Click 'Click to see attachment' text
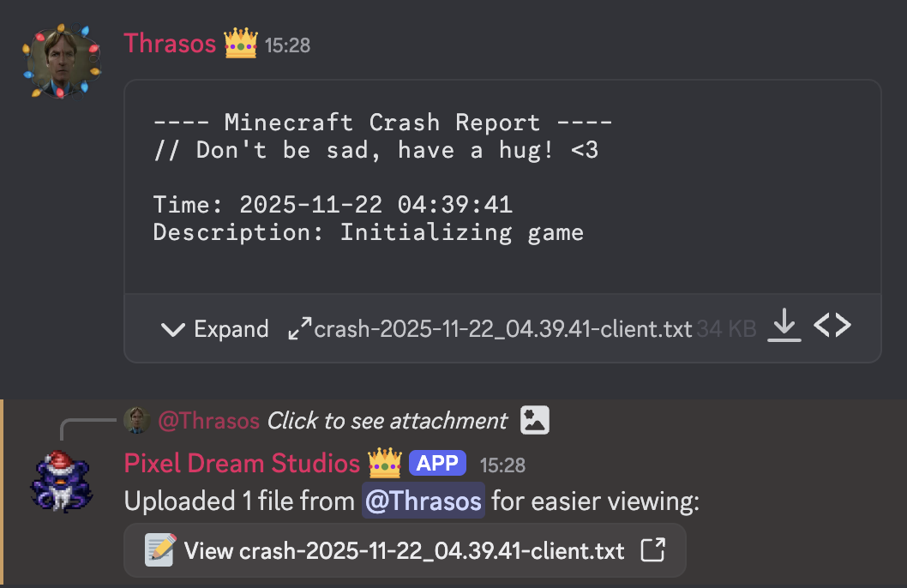The image size is (907, 588). click(x=387, y=421)
